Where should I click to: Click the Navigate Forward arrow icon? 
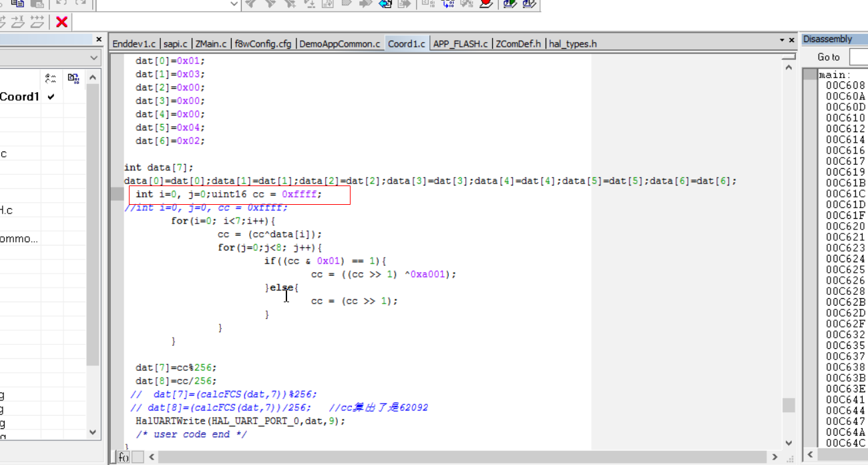[404, 3]
